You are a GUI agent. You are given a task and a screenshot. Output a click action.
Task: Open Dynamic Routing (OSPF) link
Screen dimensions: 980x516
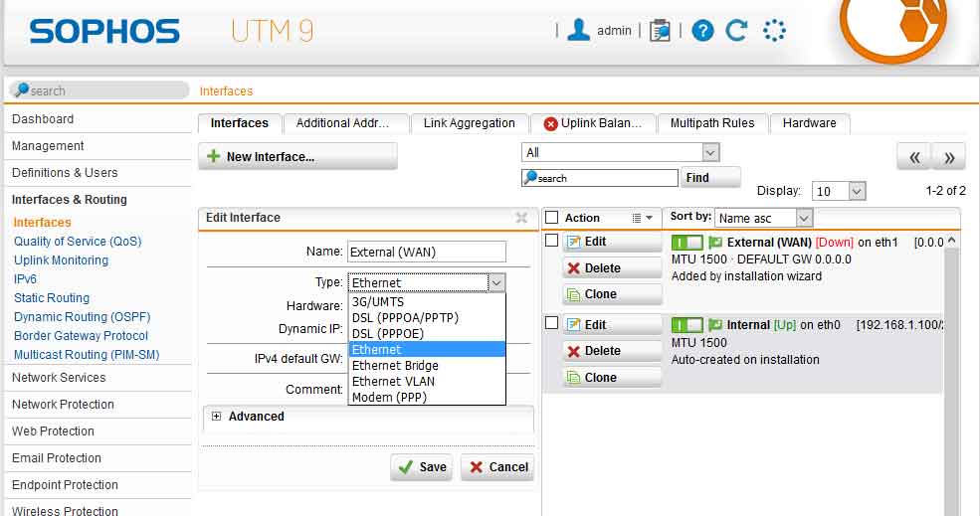(x=82, y=317)
